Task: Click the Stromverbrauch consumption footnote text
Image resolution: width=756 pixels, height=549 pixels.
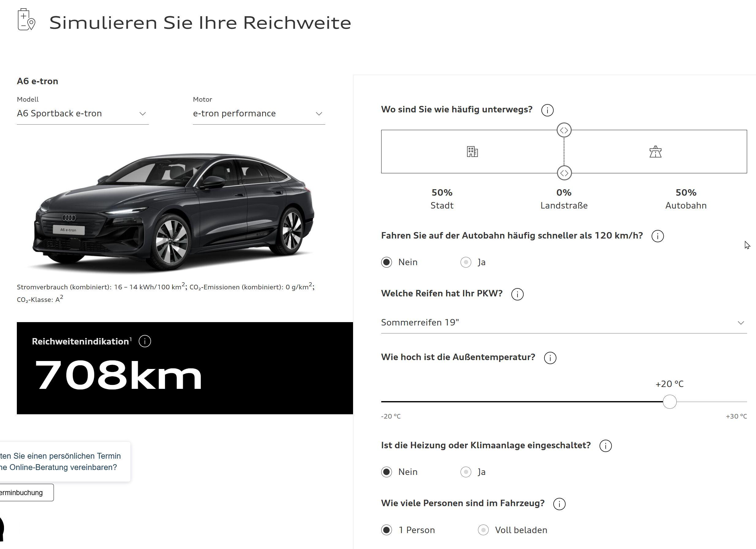Action: coord(166,293)
